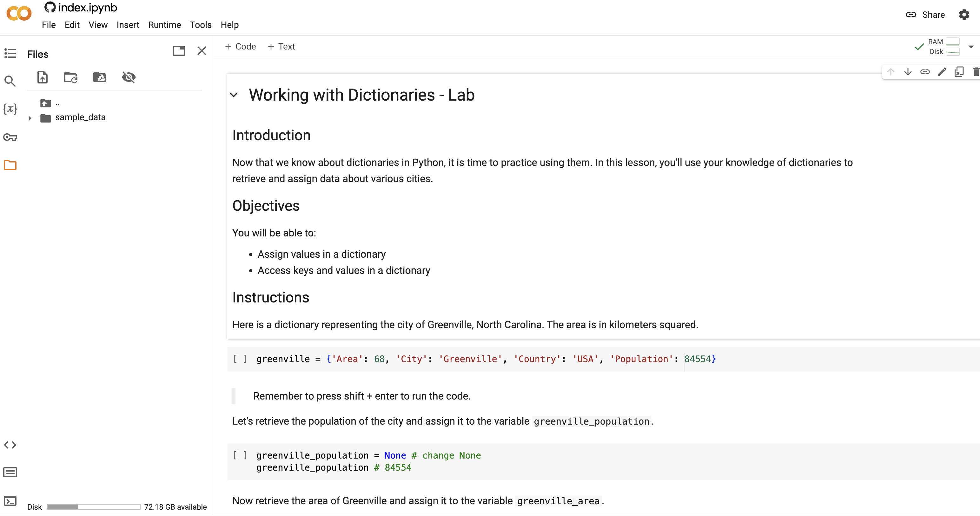Open the Insert menu

click(x=128, y=25)
